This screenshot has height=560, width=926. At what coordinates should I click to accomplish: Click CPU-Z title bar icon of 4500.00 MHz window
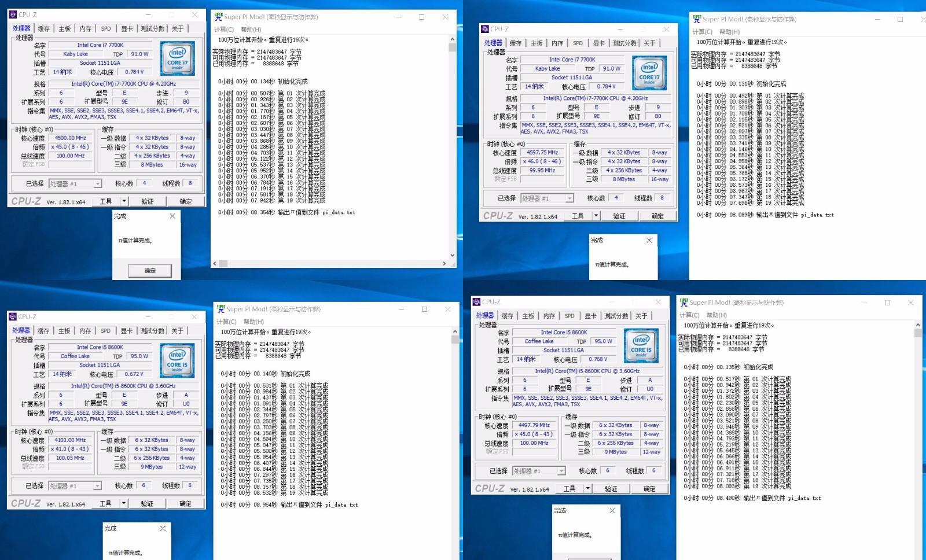tap(13, 14)
